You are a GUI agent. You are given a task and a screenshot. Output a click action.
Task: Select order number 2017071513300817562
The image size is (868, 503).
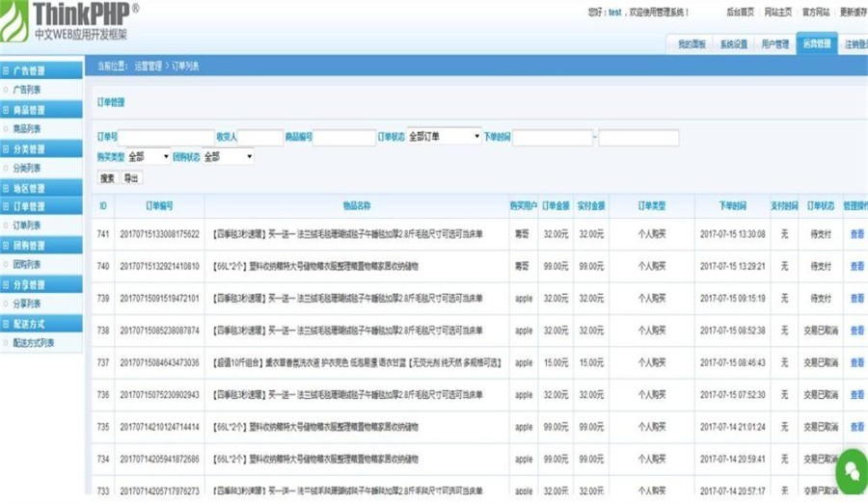[159, 234]
